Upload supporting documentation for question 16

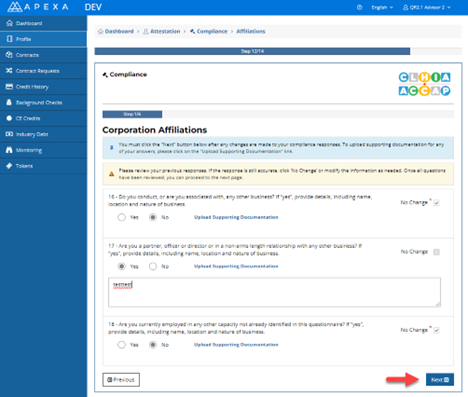(236, 217)
